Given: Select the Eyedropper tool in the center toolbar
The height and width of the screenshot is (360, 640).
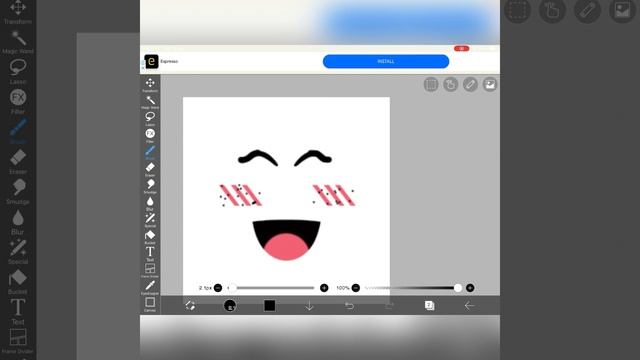Looking at the screenshot, I should point(150,288).
